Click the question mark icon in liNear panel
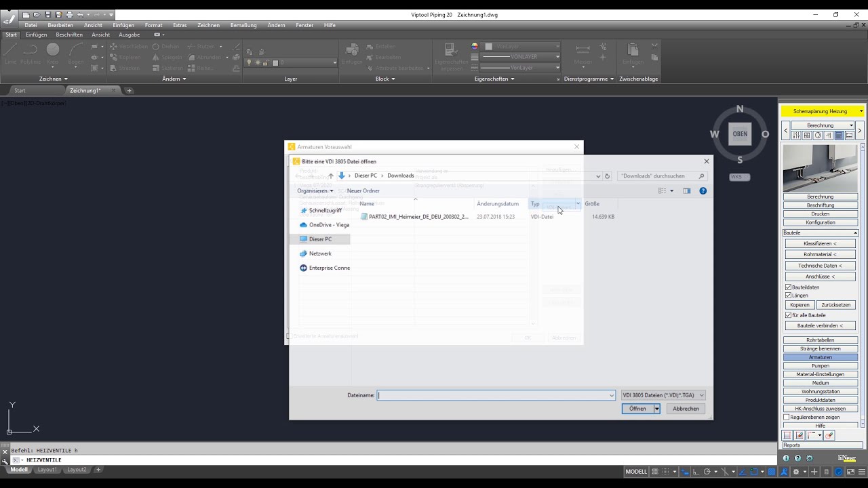 [x=797, y=458]
